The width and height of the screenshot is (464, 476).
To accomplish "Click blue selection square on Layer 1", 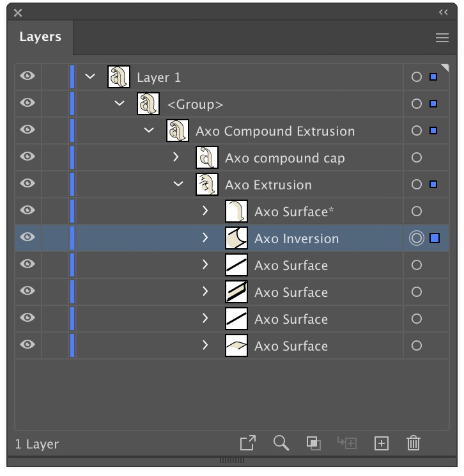I will (x=433, y=77).
